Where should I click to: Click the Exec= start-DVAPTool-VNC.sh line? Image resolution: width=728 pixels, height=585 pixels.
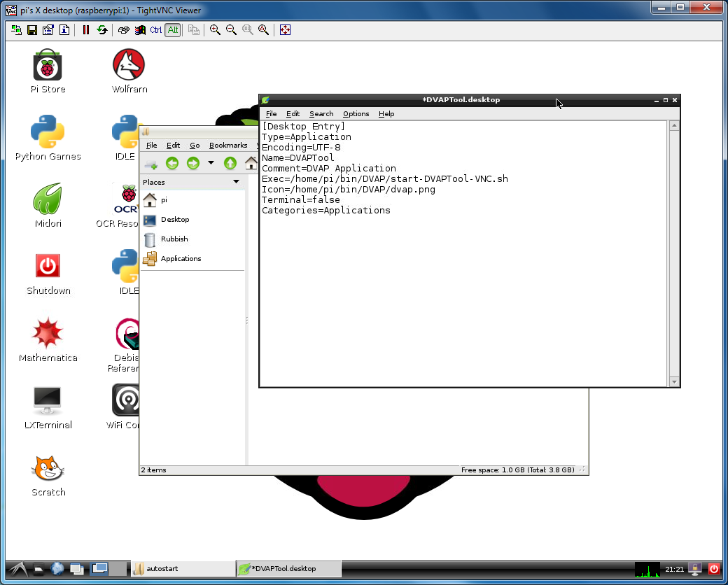(385, 178)
